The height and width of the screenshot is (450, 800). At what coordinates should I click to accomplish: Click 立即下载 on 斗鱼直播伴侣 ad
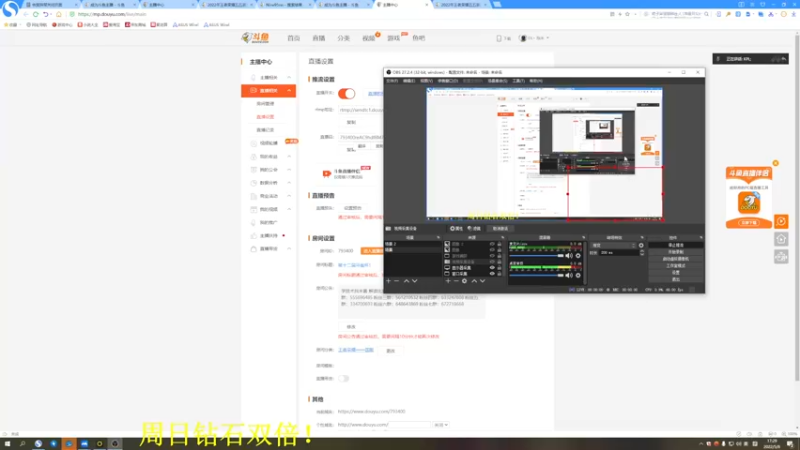pyautogui.click(x=749, y=223)
